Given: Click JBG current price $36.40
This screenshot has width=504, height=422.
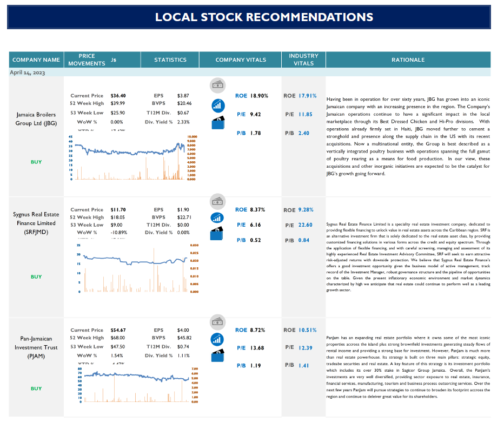Looking at the screenshot, I should coord(118,96).
